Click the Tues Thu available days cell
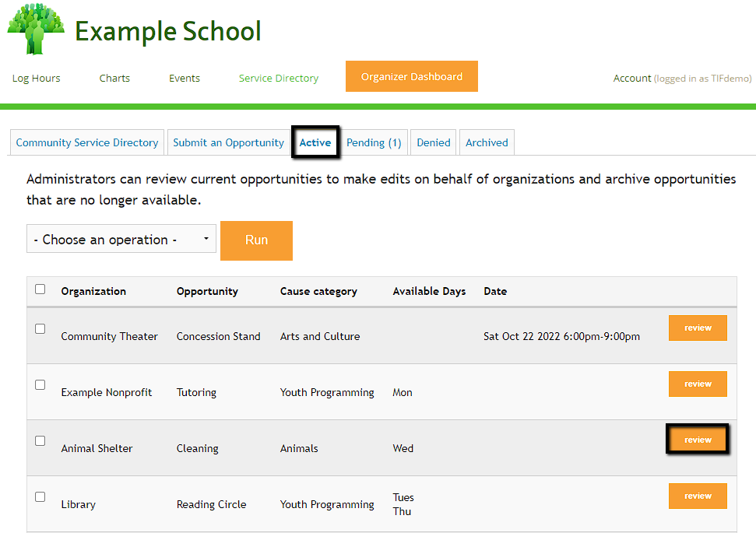The height and width of the screenshot is (533, 756). pos(403,504)
